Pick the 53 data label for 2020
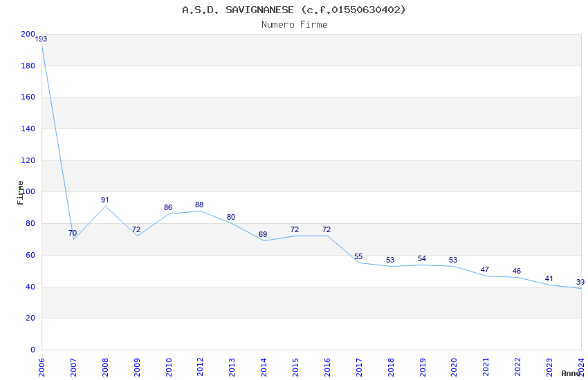This screenshot has height=380, width=588. 453,260
